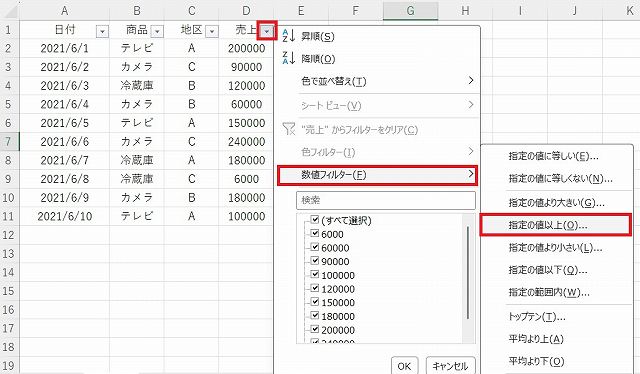Click the 6000 sales cell in column D
The height and width of the screenshot is (374, 640).
click(246, 179)
